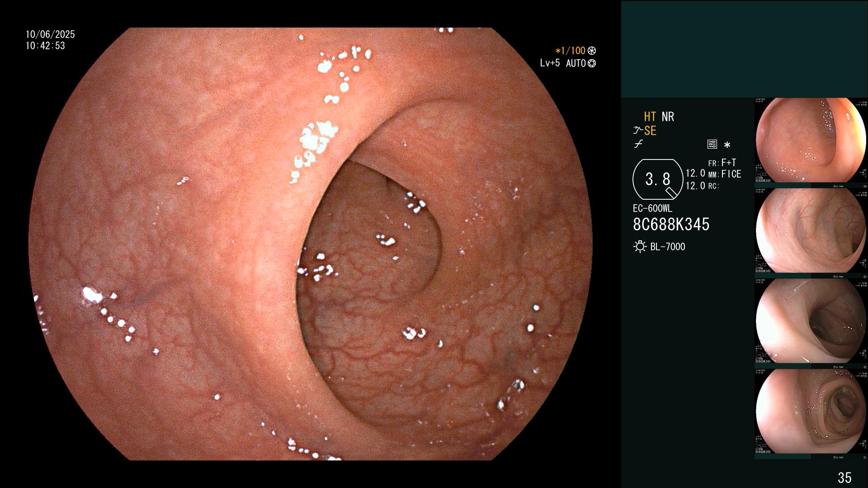Click the 12.0 value left of RC
868x488 pixels.
point(695,186)
